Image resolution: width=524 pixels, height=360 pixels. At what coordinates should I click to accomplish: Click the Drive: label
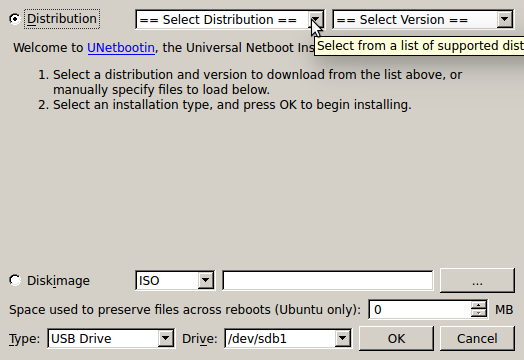coord(200,339)
